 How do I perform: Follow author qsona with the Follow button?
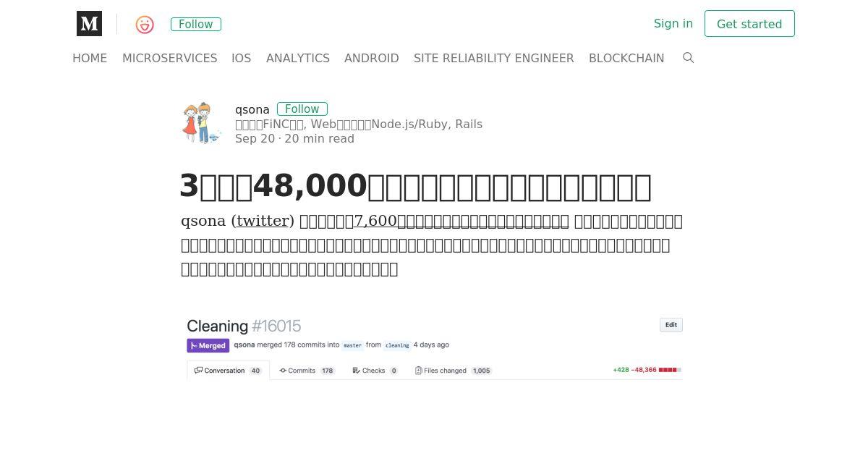click(x=302, y=109)
